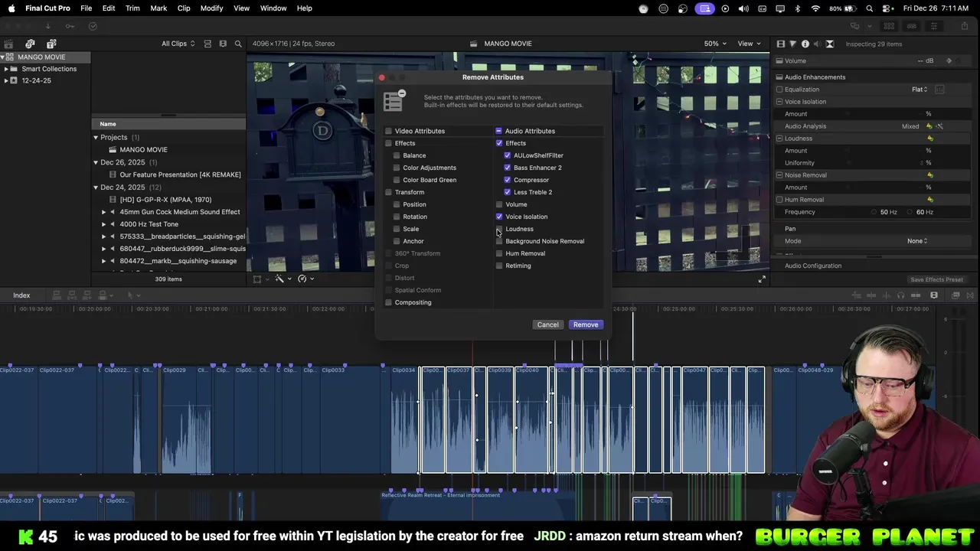Open the Libraries sidebar icon
The width and height of the screenshot is (980, 551).
8,44
